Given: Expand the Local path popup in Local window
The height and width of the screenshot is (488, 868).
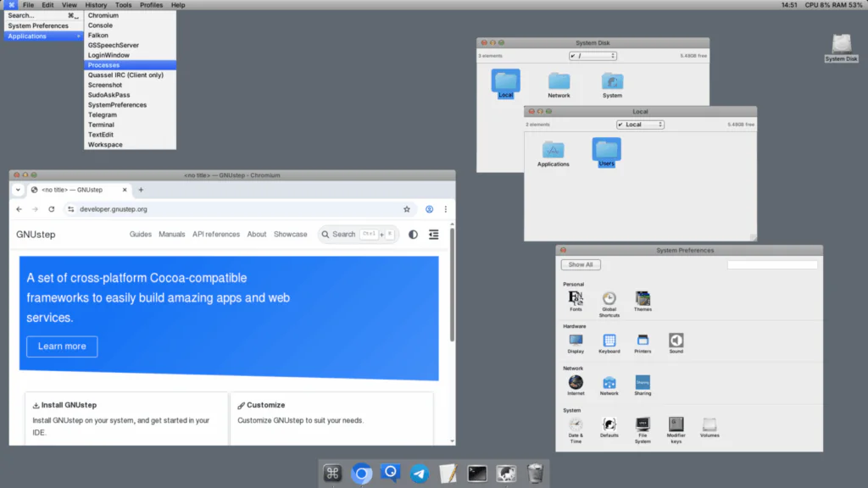Looking at the screenshot, I should tap(640, 125).
